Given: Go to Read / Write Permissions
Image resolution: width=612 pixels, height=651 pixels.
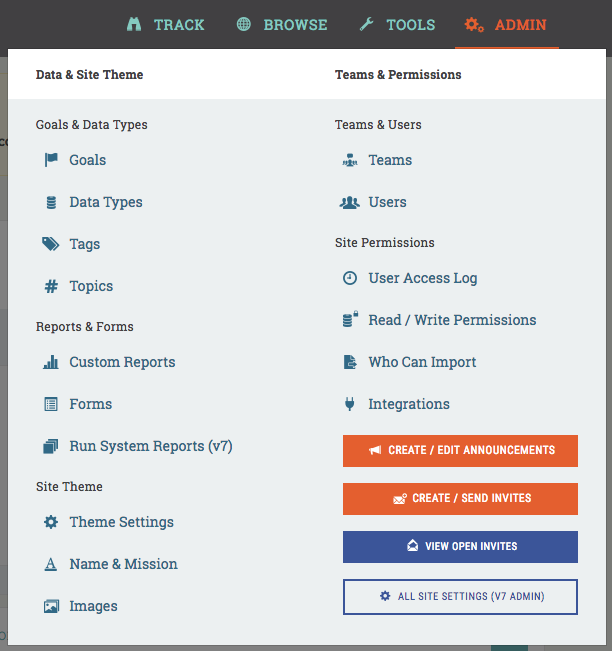Looking at the screenshot, I should click(452, 320).
